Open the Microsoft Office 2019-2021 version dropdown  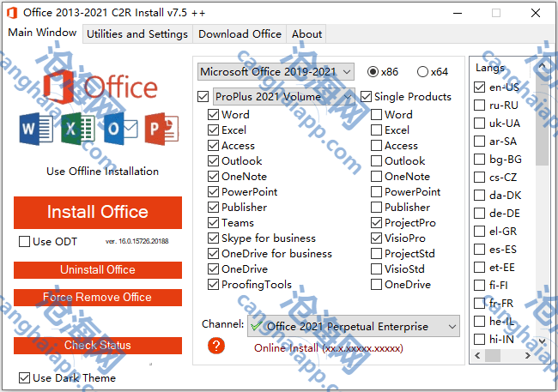276,72
